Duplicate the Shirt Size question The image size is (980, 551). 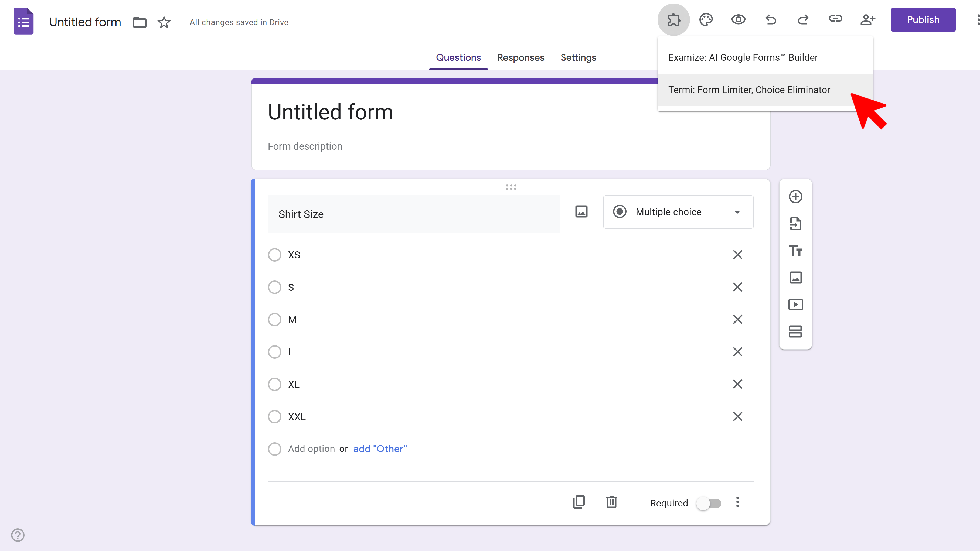(579, 502)
